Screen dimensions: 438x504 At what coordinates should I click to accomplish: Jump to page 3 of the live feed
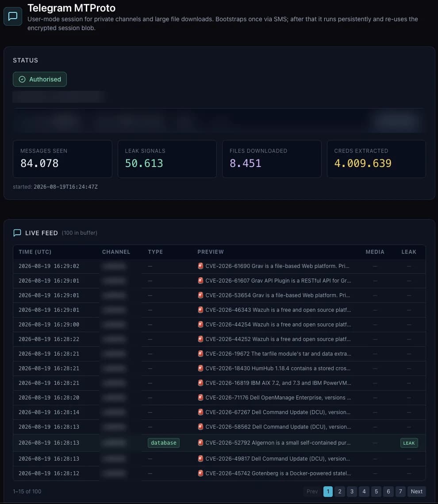click(352, 492)
